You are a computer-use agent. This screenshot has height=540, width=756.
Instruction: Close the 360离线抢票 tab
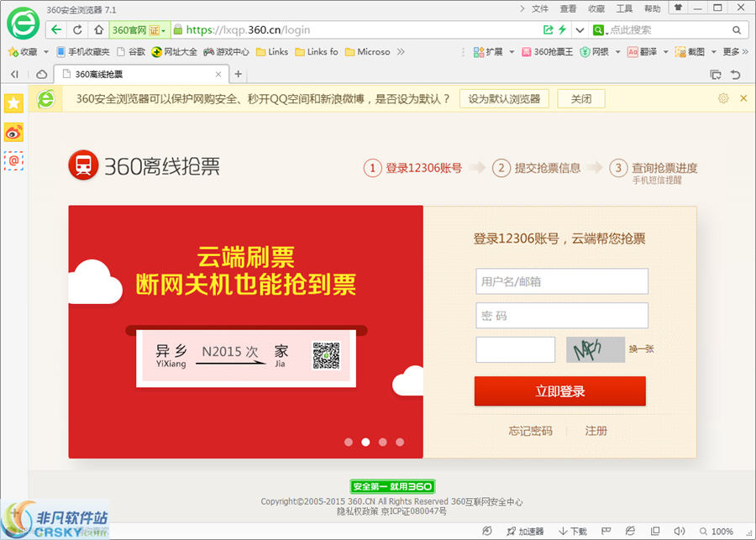[x=218, y=74]
